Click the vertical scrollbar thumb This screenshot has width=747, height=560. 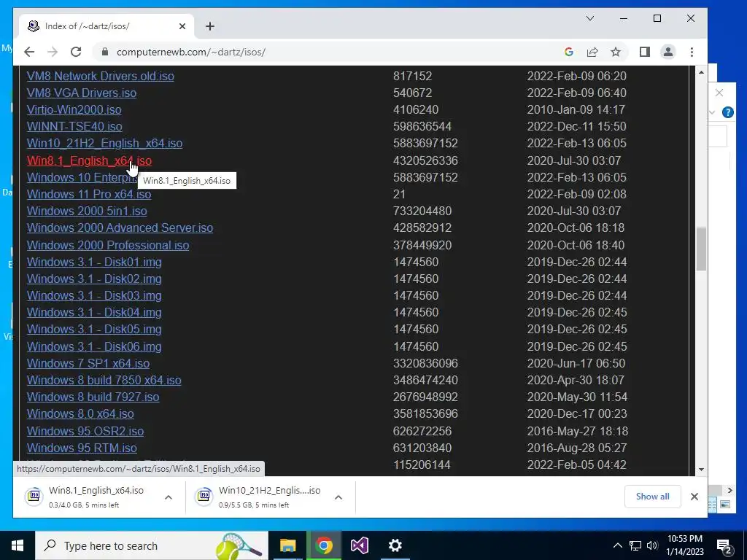(x=701, y=249)
